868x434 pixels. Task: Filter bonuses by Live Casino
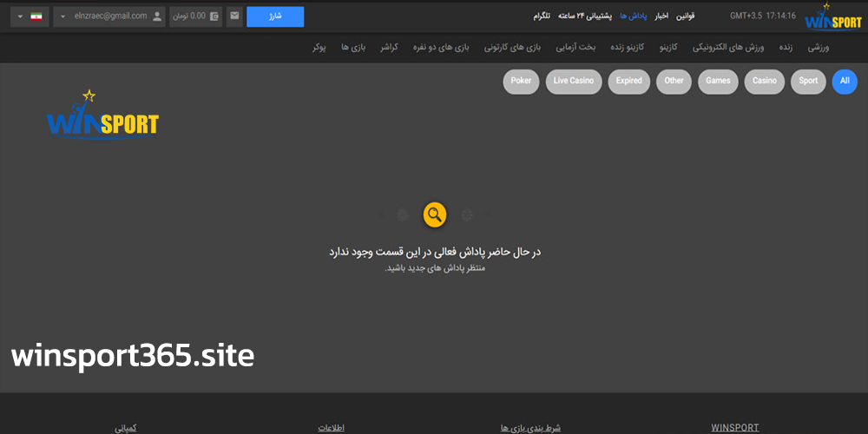pyautogui.click(x=574, y=82)
